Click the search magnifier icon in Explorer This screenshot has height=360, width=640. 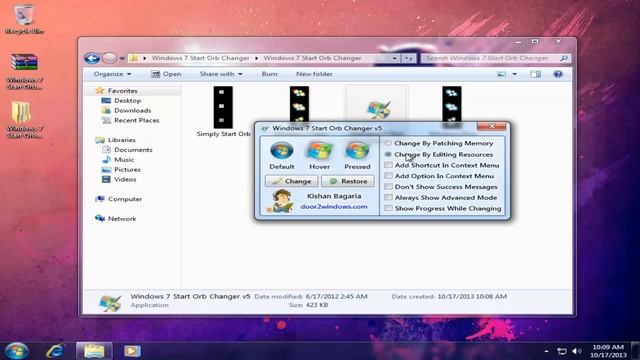coord(564,58)
